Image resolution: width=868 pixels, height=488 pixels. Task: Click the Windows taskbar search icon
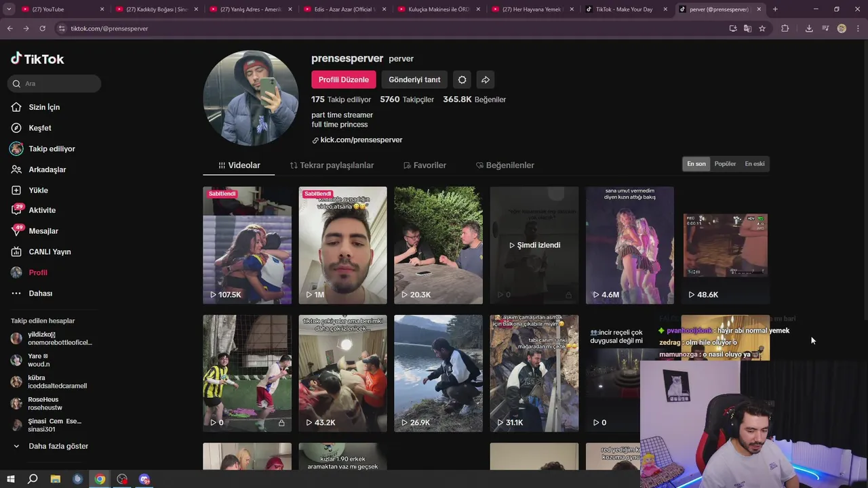[33, 479]
